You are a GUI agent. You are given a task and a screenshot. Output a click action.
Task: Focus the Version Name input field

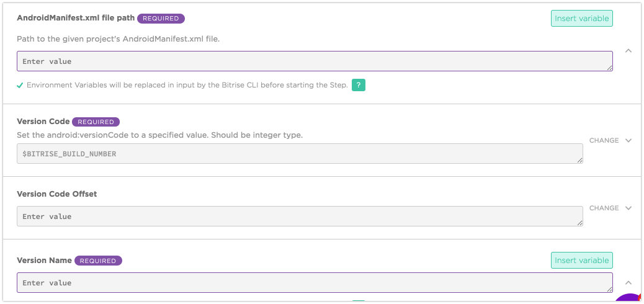click(314, 283)
